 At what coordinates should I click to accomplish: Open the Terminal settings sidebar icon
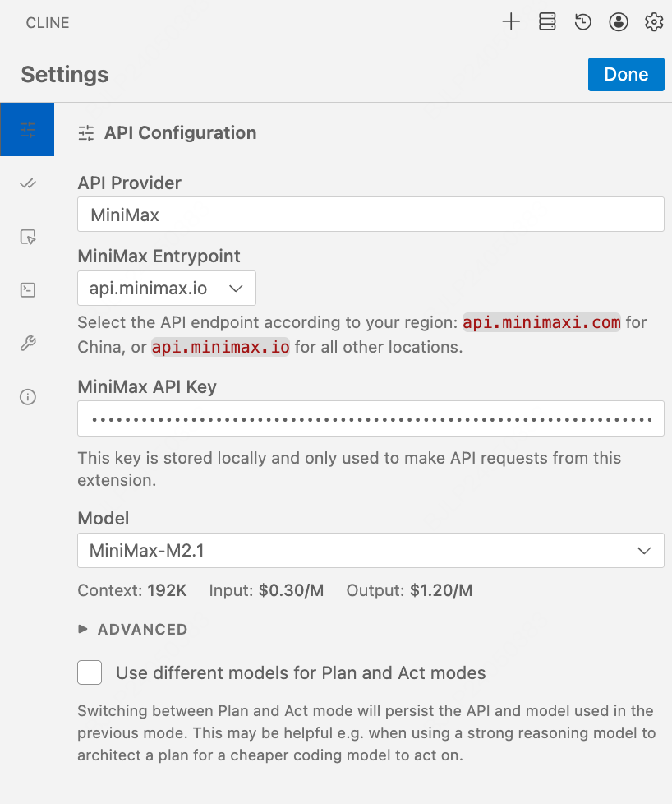(x=28, y=289)
